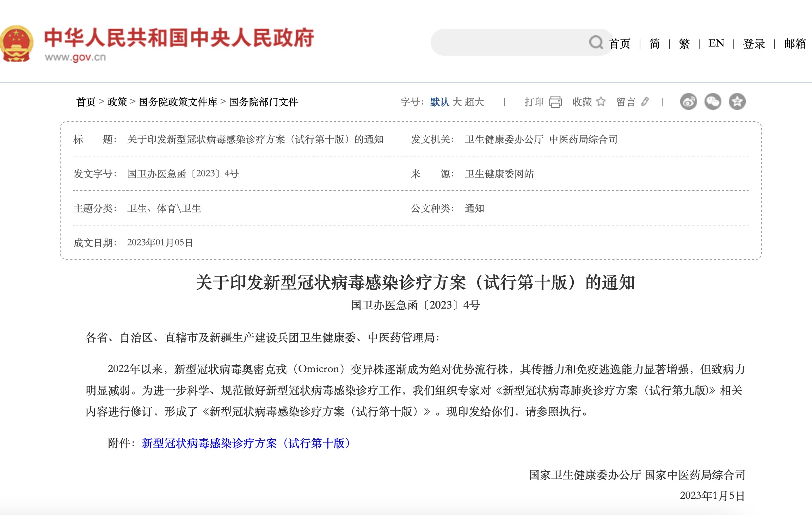Select default font size 默认
Viewport: 812px width, 515px height.
tap(439, 102)
